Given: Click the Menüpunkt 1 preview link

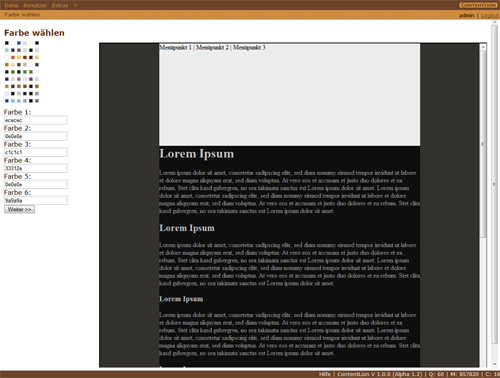Looking at the screenshot, I should pos(176,48).
